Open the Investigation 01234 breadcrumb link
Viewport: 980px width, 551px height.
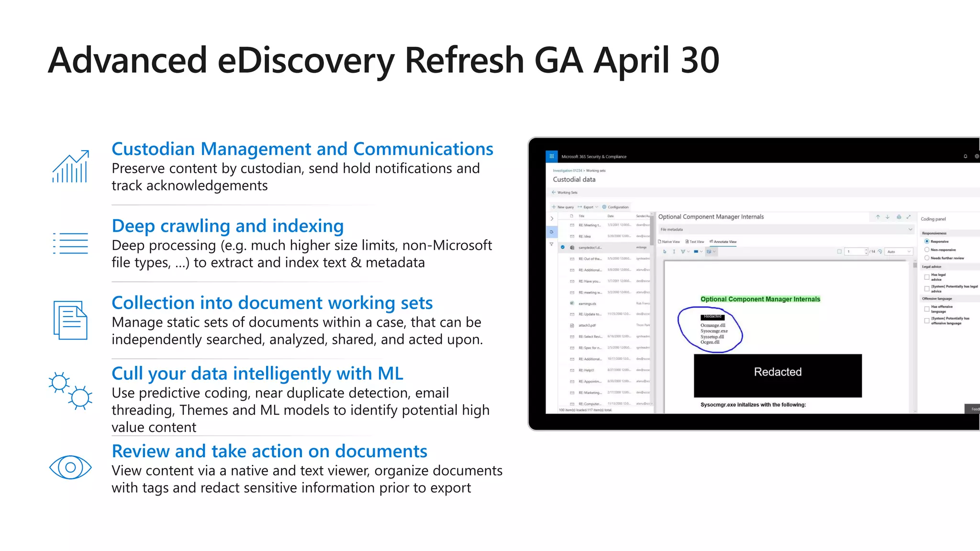(x=567, y=171)
